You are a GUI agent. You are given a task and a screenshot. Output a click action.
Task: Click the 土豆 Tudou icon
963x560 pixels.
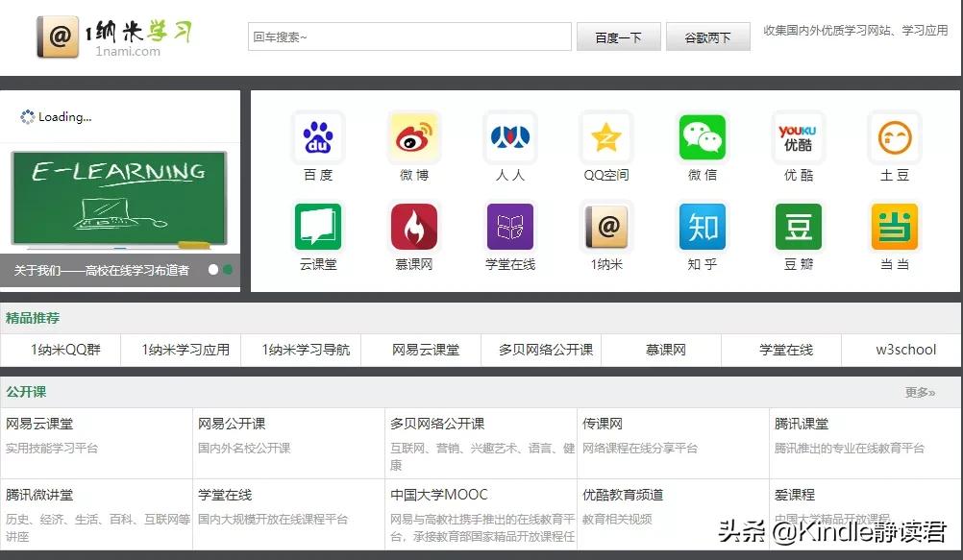(894, 137)
